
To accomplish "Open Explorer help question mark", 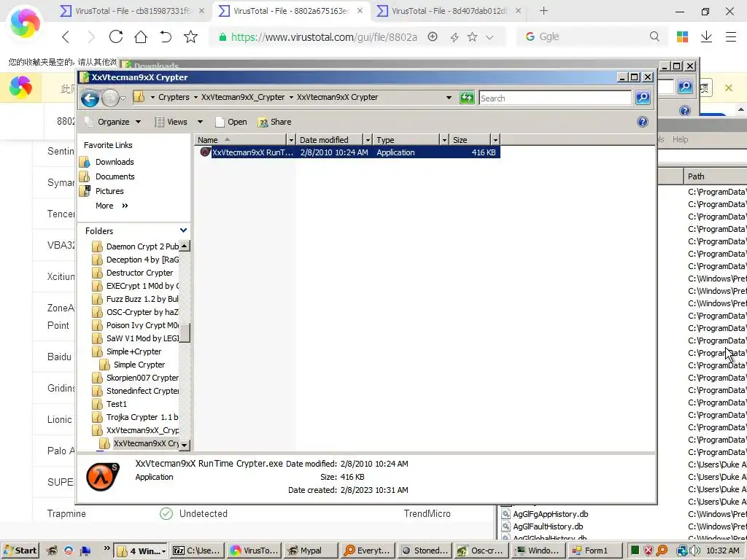I will point(642,122).
